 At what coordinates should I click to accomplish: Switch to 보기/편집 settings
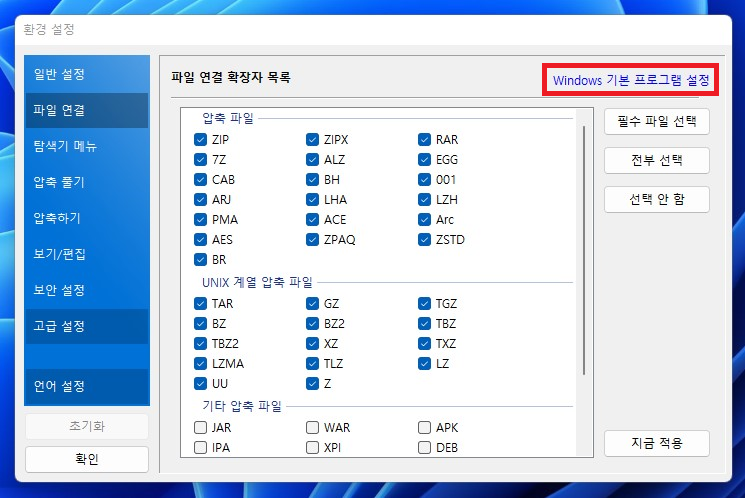click(86, 254)
